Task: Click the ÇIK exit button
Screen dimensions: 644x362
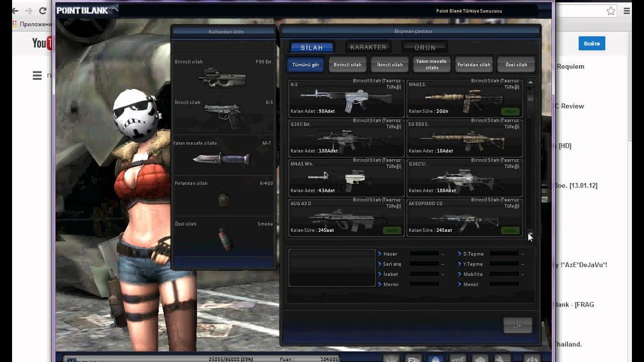Action: 517,325
